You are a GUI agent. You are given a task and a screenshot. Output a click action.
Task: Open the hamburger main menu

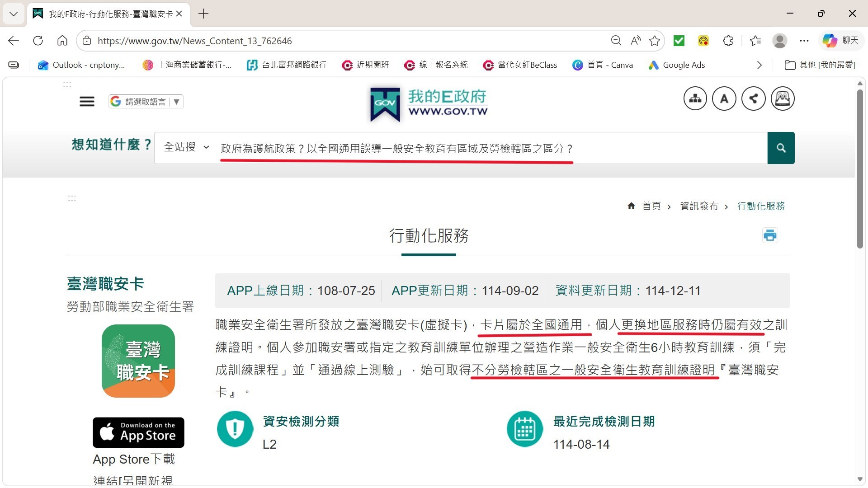[x=87, y=102]
